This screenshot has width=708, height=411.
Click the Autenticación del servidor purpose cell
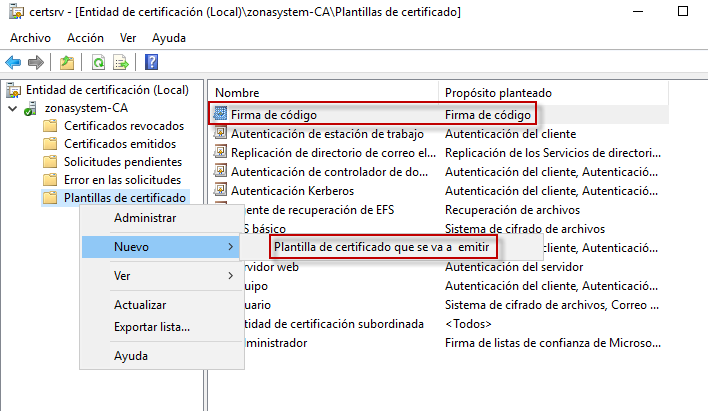point(514,267)
